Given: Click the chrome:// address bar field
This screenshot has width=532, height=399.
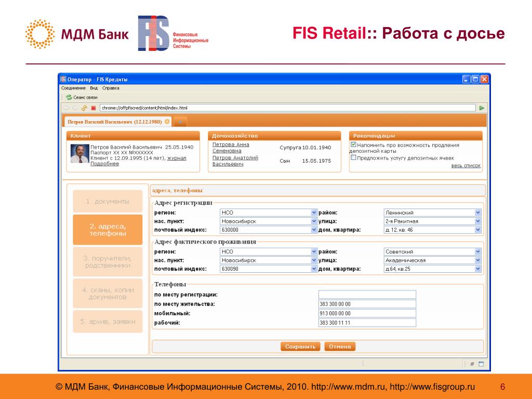Looking at the screenshot, I should pos(287,108).
